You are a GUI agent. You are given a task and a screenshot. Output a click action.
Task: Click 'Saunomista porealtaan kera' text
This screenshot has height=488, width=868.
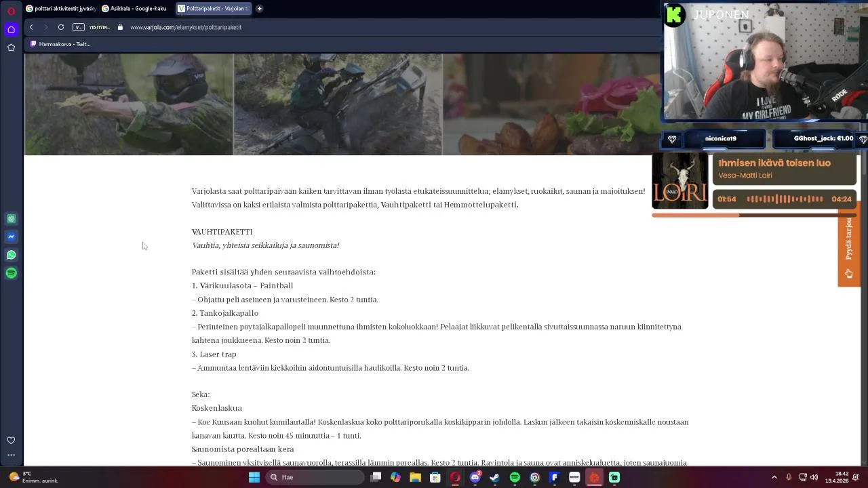(x=243, y=449)
